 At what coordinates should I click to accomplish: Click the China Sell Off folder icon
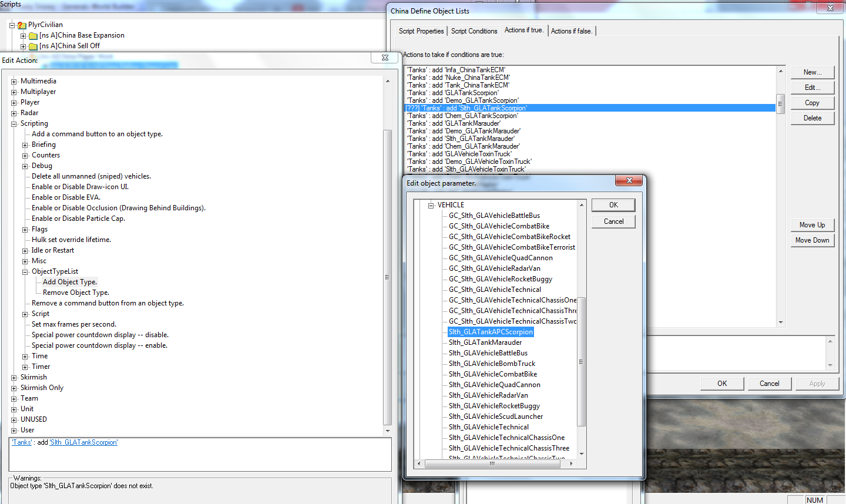[x=33, y=46]
